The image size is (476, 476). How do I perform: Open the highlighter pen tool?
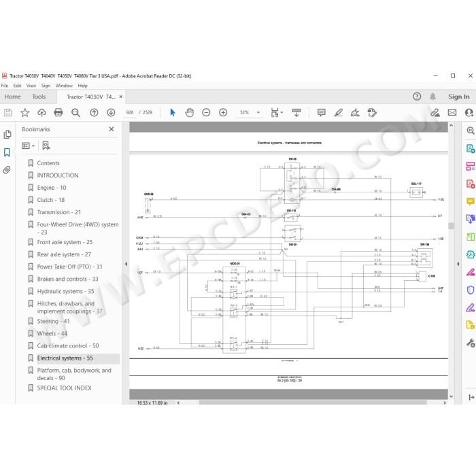tap(338, 113)
